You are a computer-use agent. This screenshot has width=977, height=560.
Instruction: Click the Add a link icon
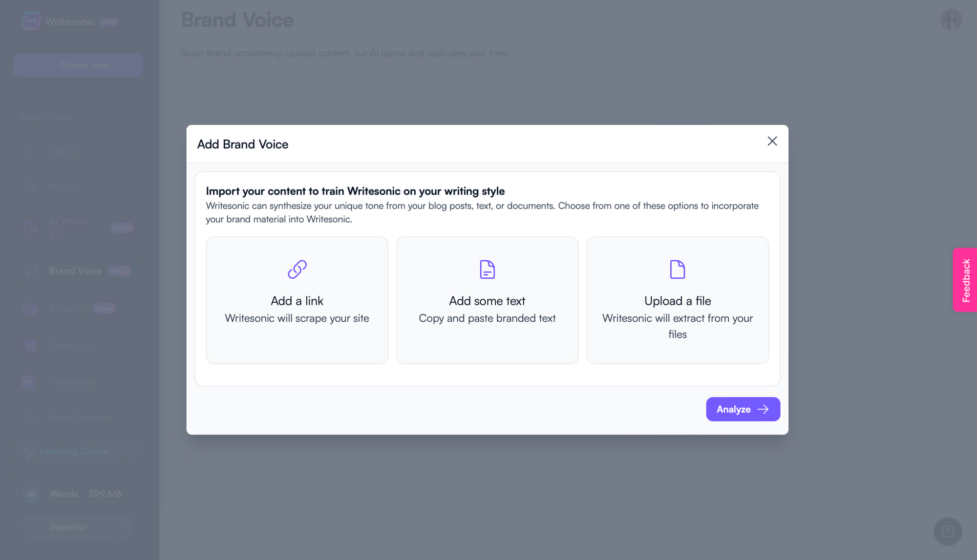pyautogui.click(x=297, y=268)
